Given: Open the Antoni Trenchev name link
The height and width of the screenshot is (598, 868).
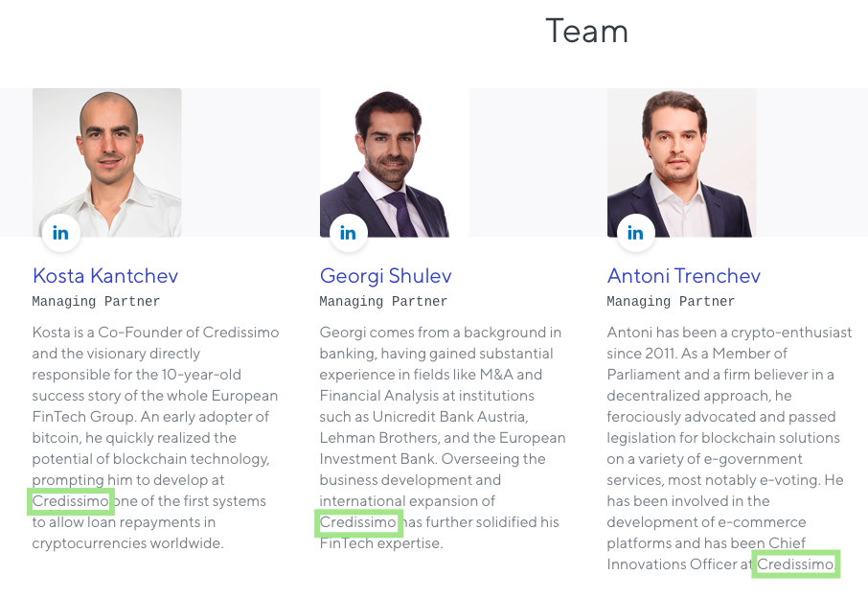Looking at the screenshot, I should pos(684,276).
